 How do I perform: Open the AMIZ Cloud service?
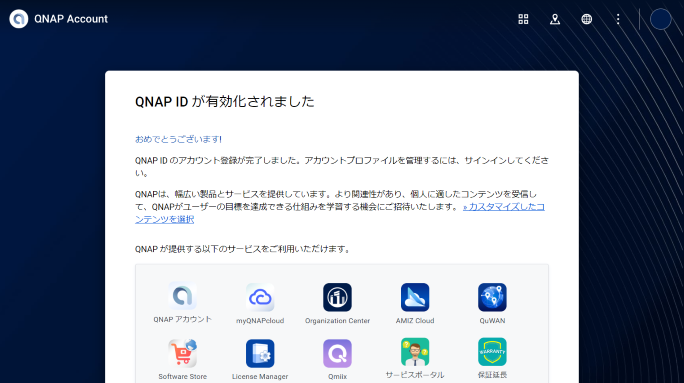(415, 298)
